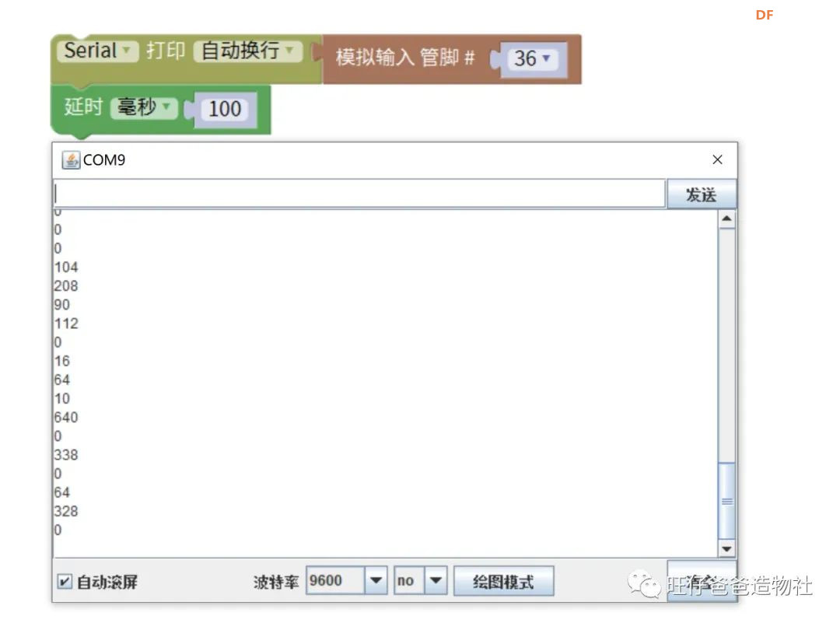Open the 9600 baud rate dropdown arrow

376,581
